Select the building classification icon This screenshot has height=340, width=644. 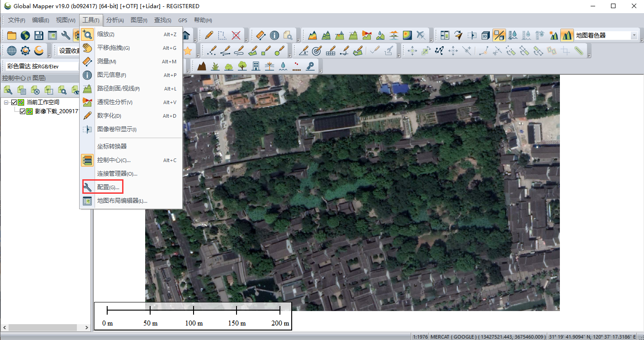[x=256, y=66]
